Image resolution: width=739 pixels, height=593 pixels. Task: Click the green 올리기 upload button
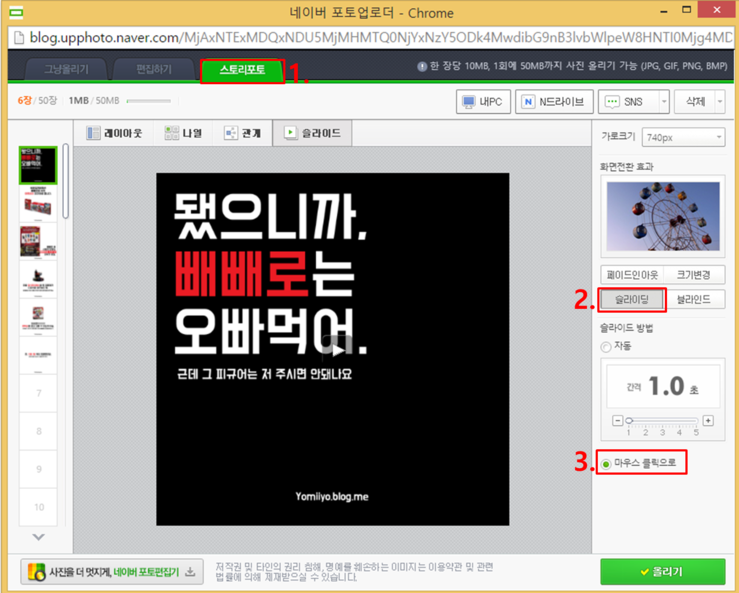662,572
